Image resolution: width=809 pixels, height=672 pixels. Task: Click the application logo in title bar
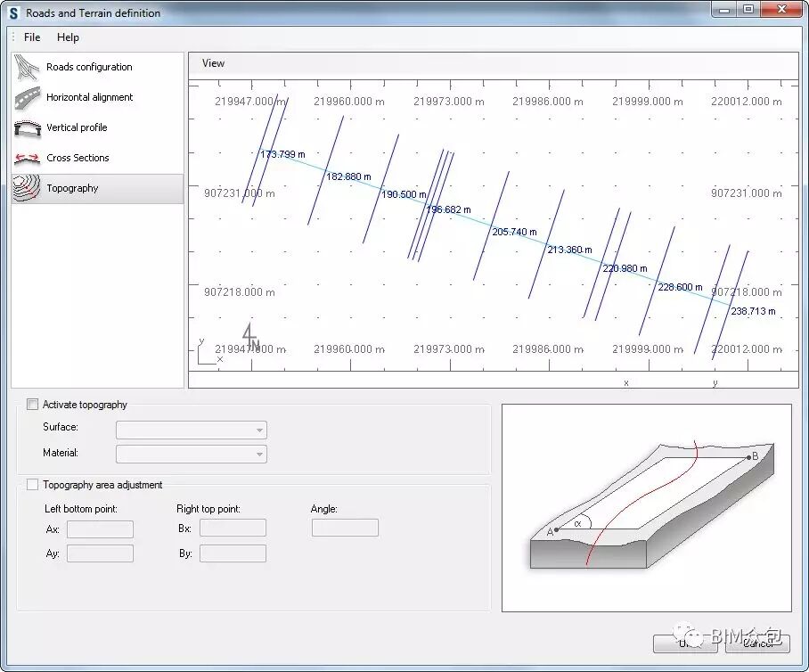click(x=13, y=13)
